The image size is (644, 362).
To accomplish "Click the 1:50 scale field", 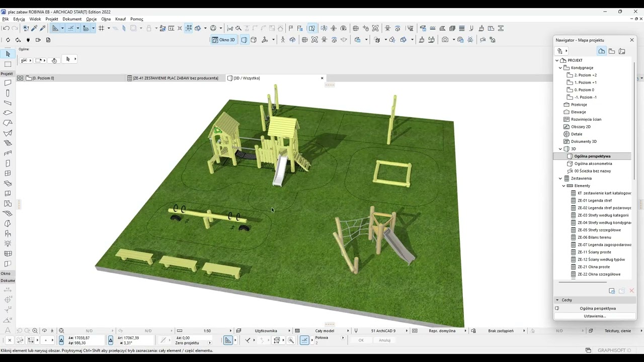I will click(x=207, y=331).
